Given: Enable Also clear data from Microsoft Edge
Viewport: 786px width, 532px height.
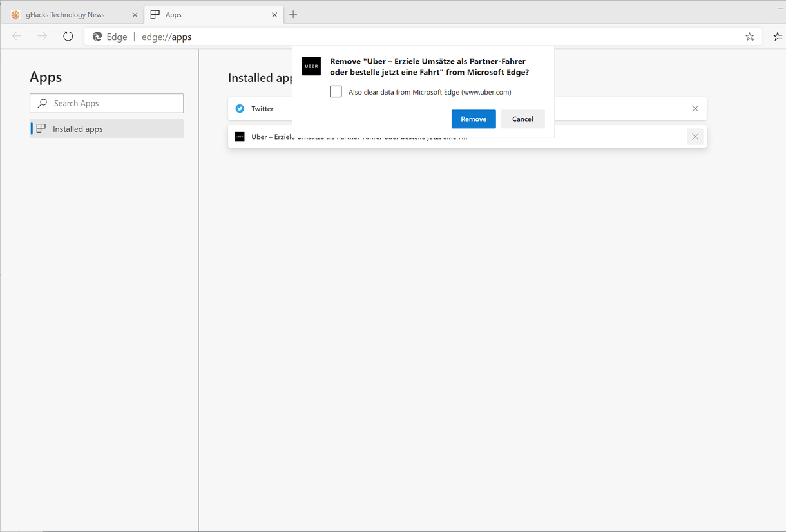Looking at the screenshot, I should [x=336, y=91].
